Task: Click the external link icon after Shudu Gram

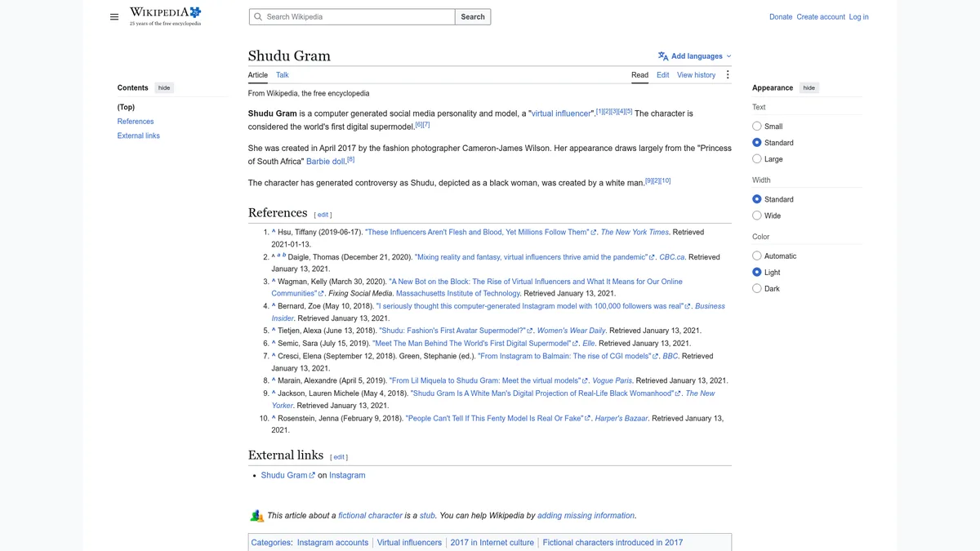Action: pos(312,475)
